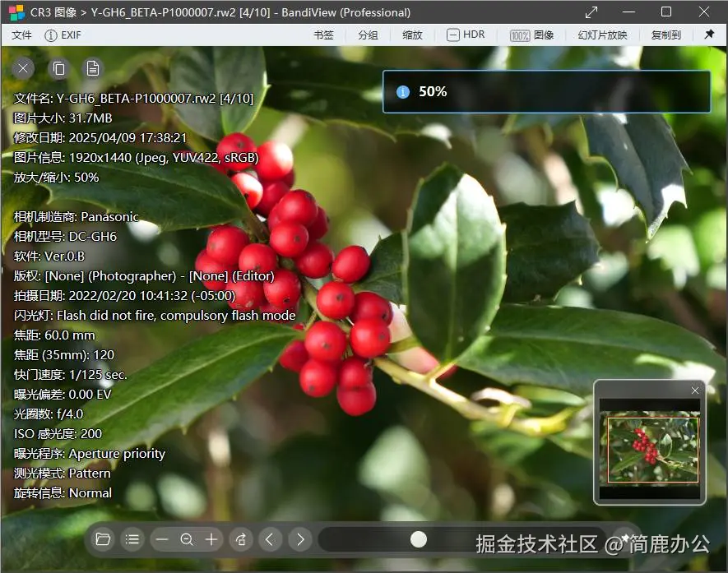Copy the EXIF info using copy icon
The height and width of the screenshot is (573, 728).
point(58,68)
